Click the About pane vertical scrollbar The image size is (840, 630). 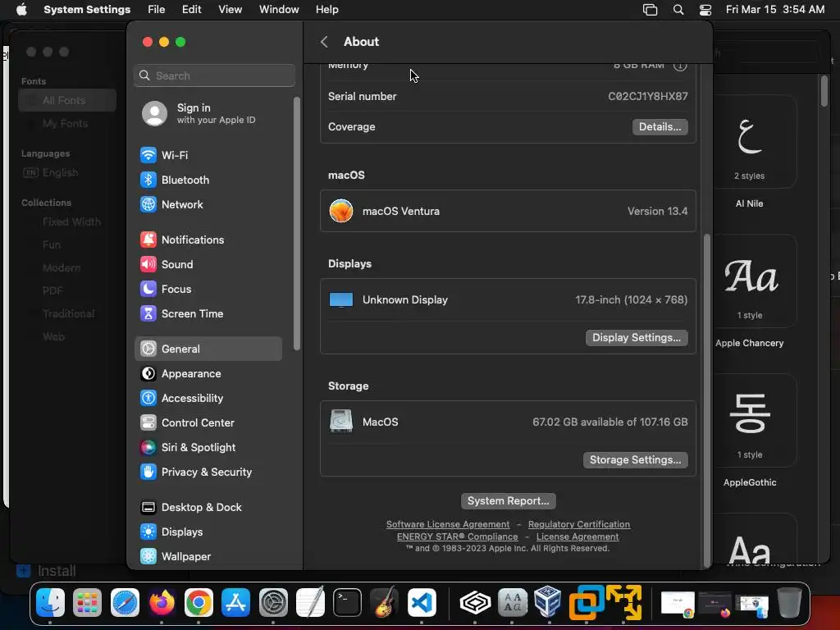(x=706, y=399)
